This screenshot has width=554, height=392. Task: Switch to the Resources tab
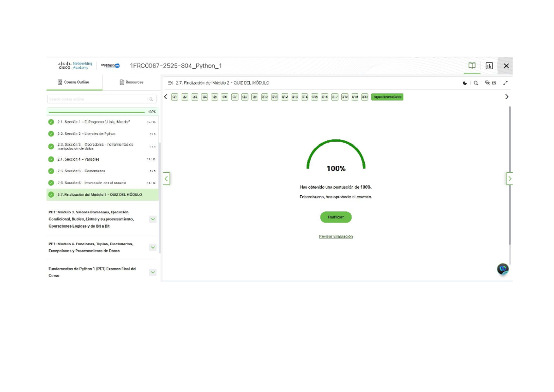click(131, 82)
